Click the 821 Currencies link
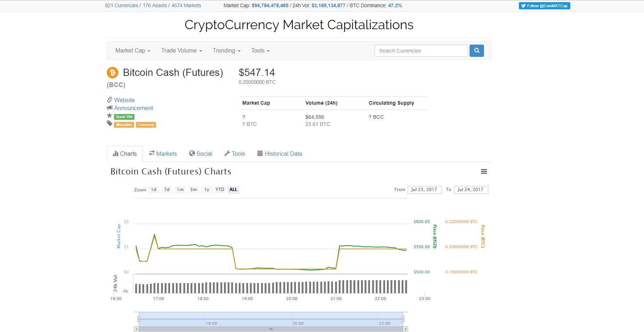This screenshot has height=332, width=644. (122, 5)
